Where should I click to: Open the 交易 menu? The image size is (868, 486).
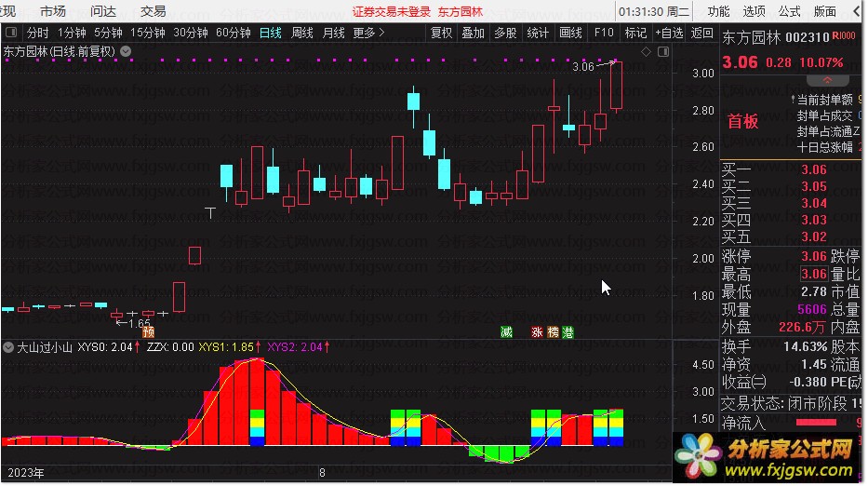154,11
